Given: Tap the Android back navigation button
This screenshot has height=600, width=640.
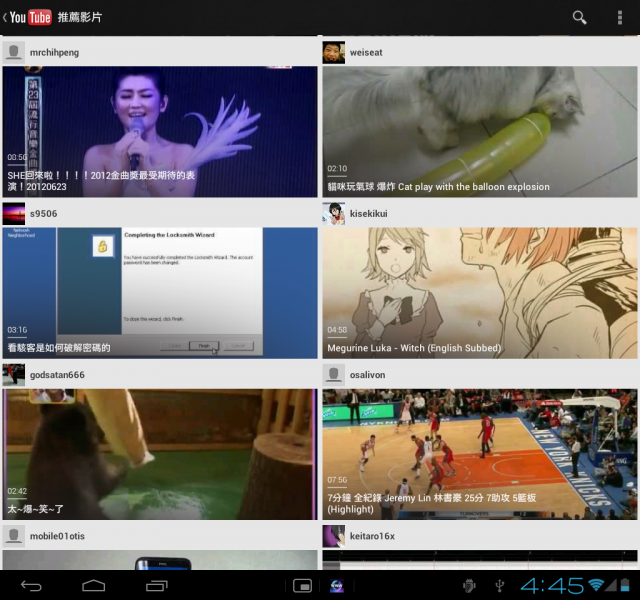Looking at the screenshot, I should [x=31, y=586].
